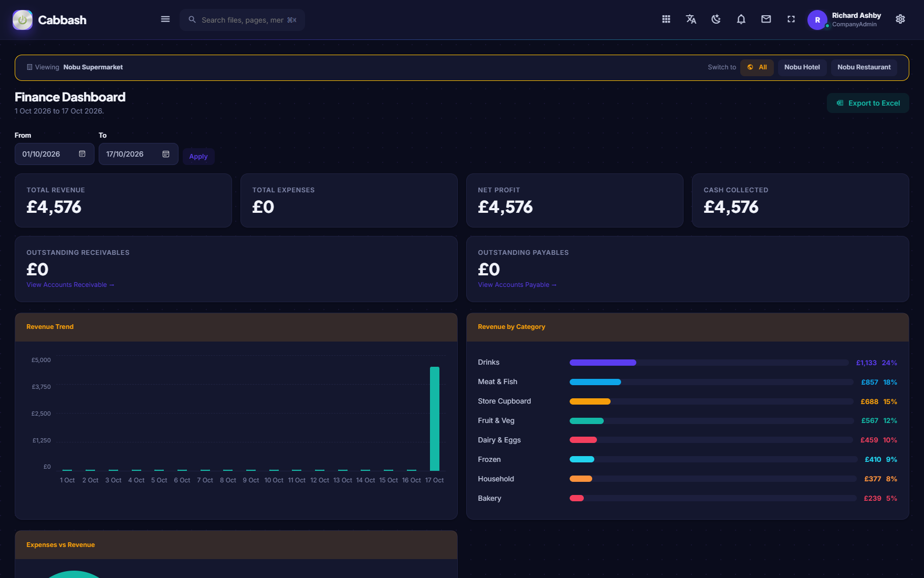This screenshot has height=578, width=924.
Task: Click the Net Profit card
Action: point(575,200)
